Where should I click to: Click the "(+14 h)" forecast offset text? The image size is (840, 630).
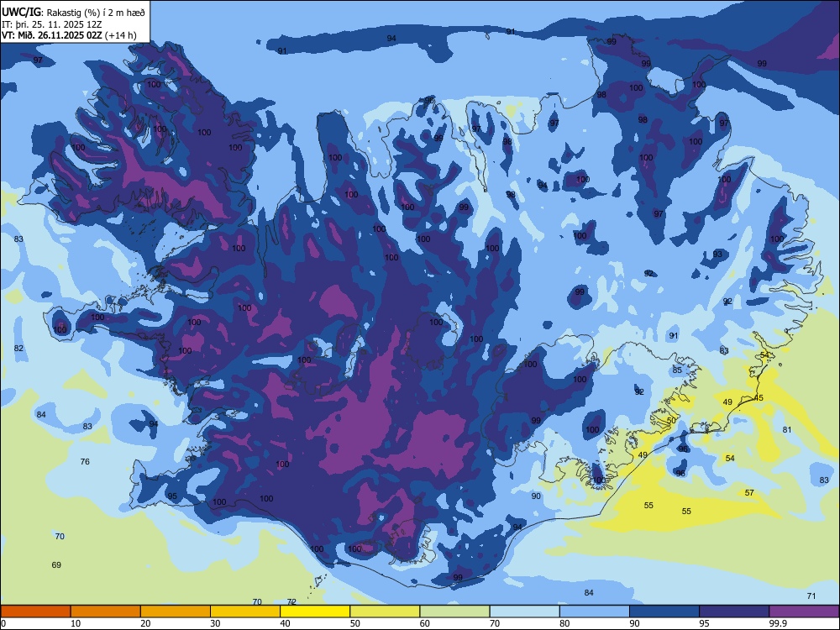120,35
